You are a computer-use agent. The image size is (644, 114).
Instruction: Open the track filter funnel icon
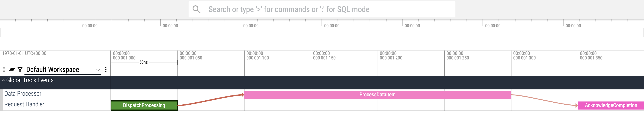(20, 70)
